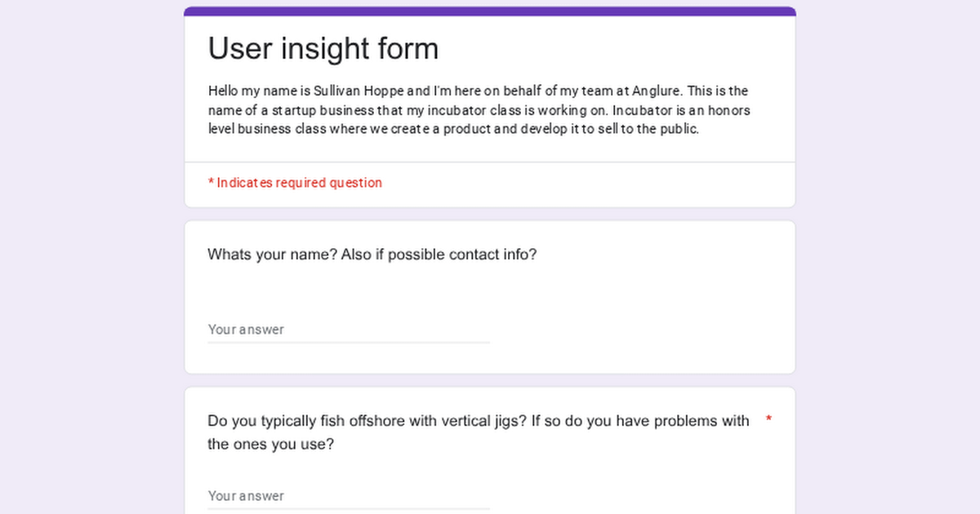This screenshot has height=514, width=980.
Task: Click the red asterisk before "Indicates required"
Action: (x=211, y=184)
